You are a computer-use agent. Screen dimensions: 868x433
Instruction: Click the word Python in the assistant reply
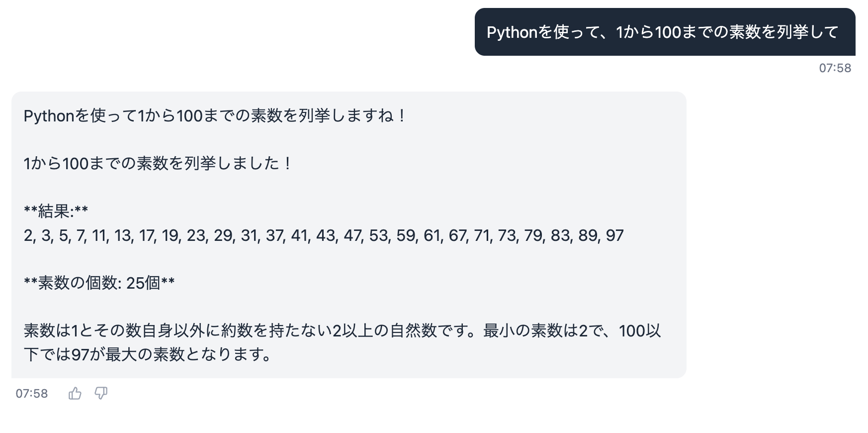(49, 116)
